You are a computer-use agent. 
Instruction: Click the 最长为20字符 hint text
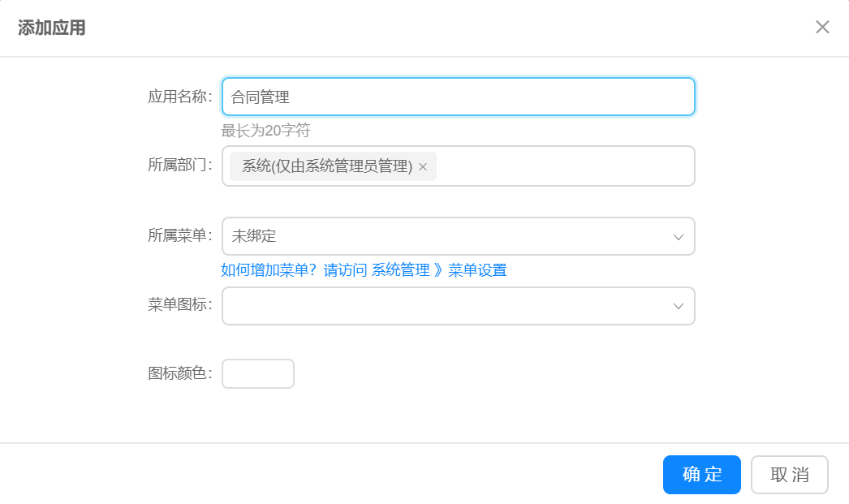(x=265, y=131)
